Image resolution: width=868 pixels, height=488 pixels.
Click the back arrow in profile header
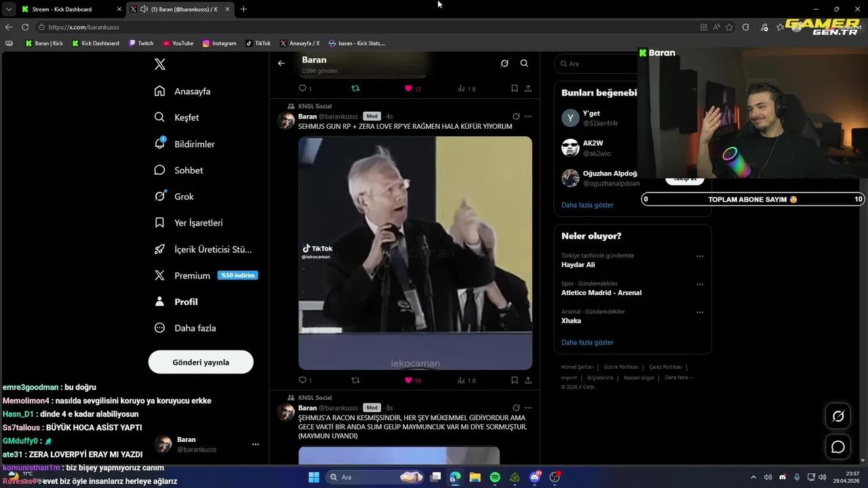pyautogui.click(x=281, y=63)
